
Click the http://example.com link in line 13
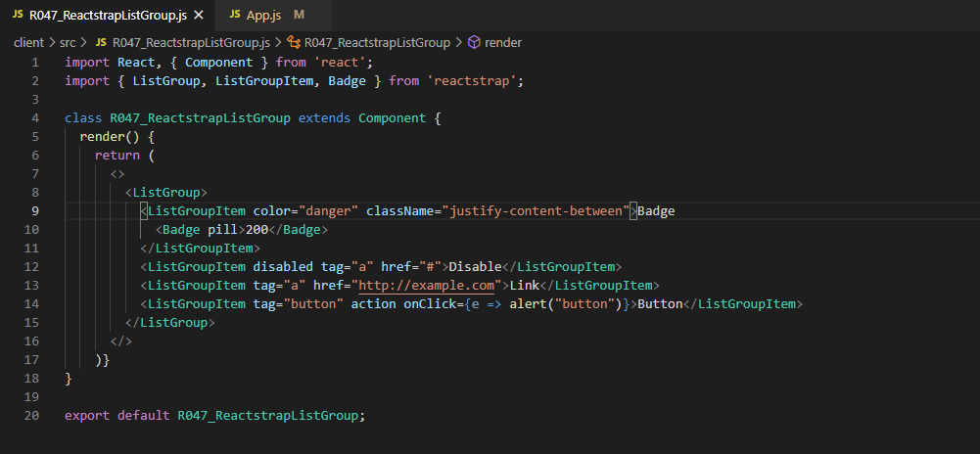pyautogui.click(x=426, y=286)
